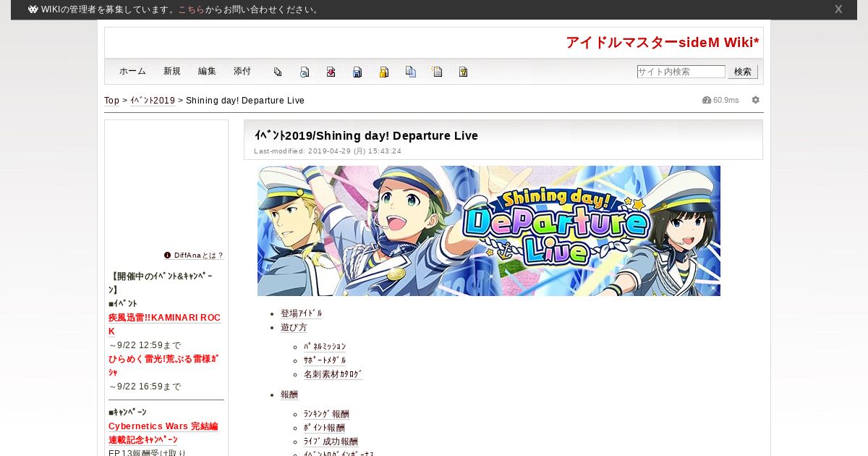This screenshot has height=456, width=868.
Task: Click the page heading ｲﾍﾞﾝﾄ2019/Shining day! Departure Live
Action: point(366,135)
